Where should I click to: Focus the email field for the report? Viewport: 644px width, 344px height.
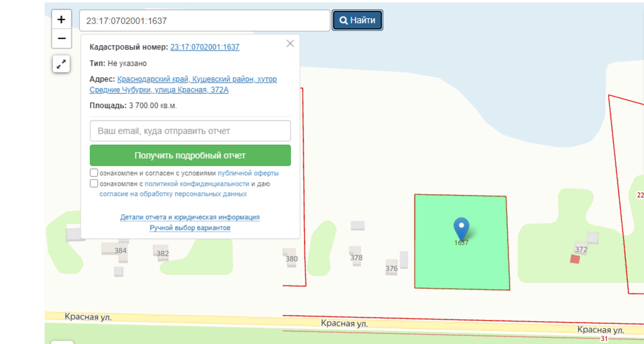click(190, 131)
